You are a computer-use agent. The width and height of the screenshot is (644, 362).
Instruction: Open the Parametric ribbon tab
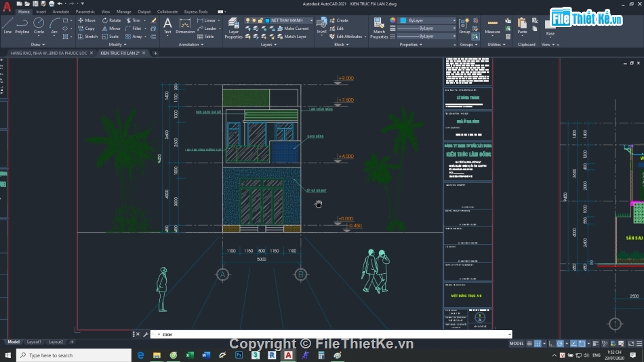[85, 12]
